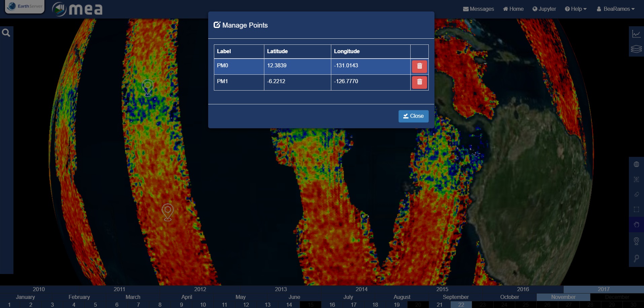Select June on the timeline
644x308 pixels.
pyautogui.click(x=294, y=297)
